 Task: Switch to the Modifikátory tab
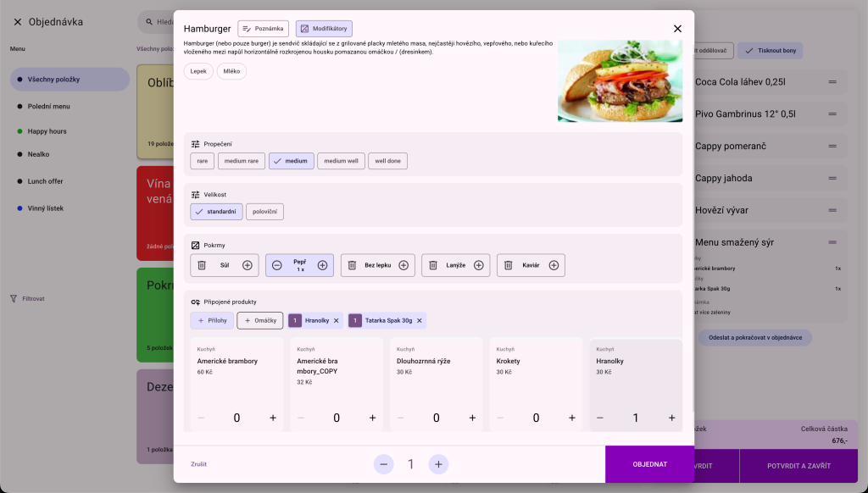coord(324,29)
